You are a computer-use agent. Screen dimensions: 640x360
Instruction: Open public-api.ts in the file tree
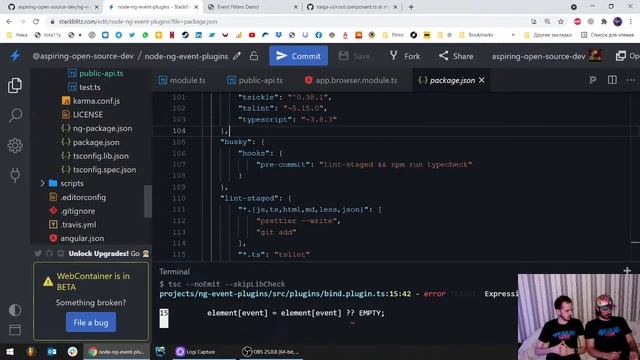coord(101,73)
